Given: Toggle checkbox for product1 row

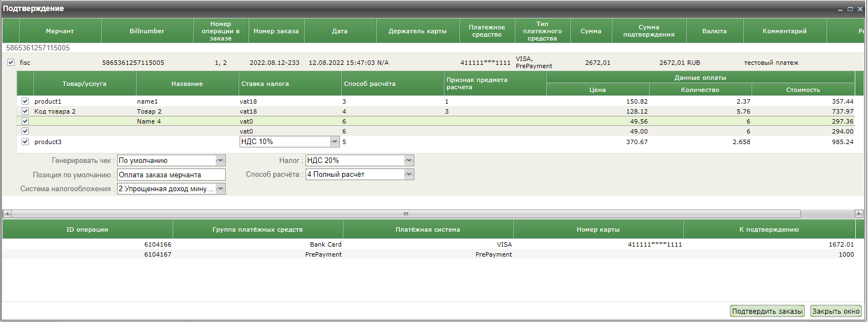Looking at the screenshot, I should click(25, 101).
